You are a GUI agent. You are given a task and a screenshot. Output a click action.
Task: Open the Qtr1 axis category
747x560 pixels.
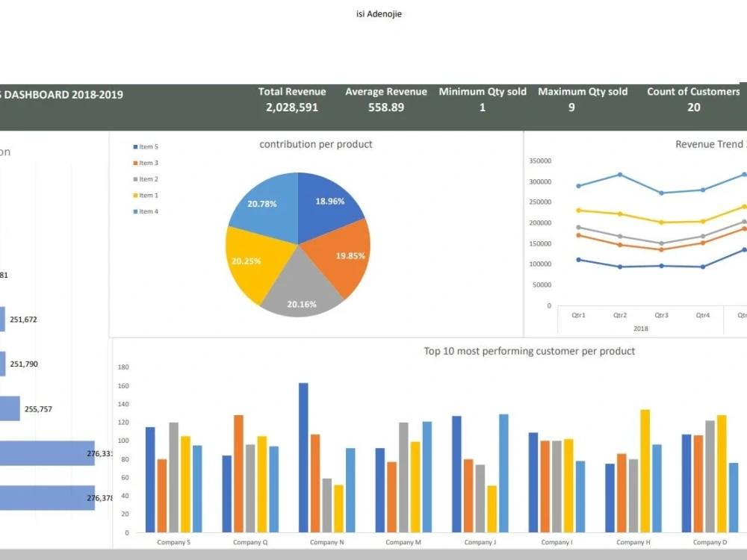pyautogui.click(x=577, y=315)
